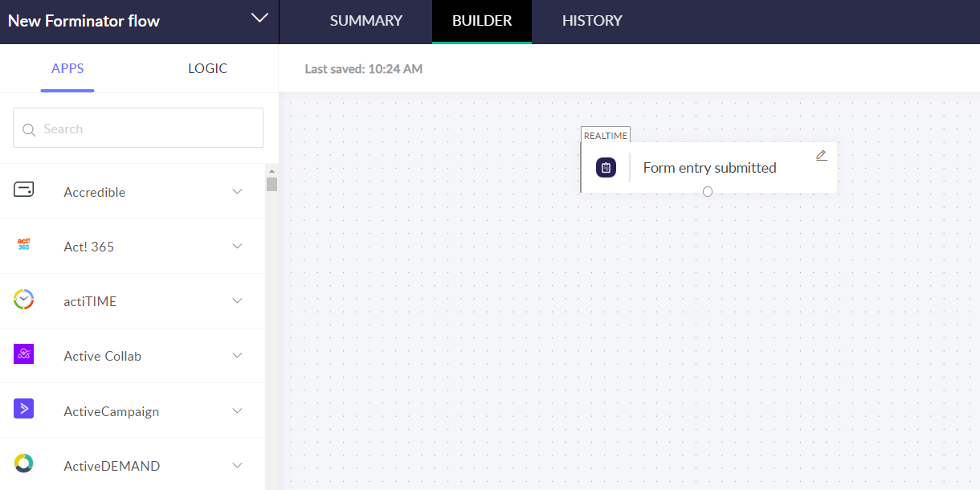Click the actiTIME clock icon
The height and width of the screenshot is (490, 980).
(x=23, y=299)
